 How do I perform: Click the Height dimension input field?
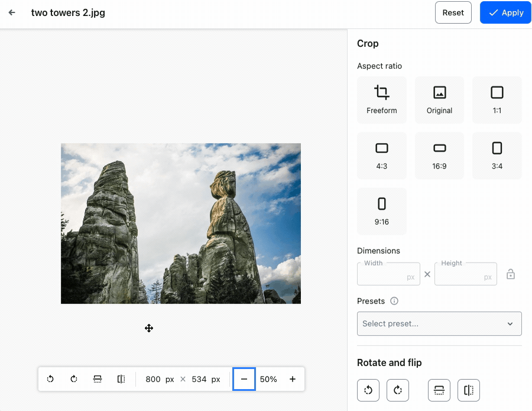point(460,275)
